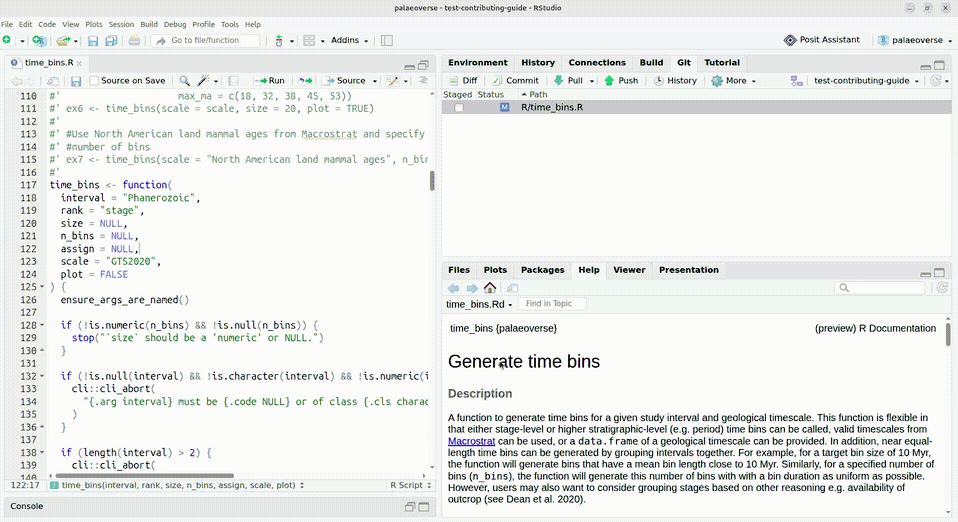The height and width of the screenshot is (522, 958).
Task: Toggle the sidebar layout icon
Action: coord(387,40)
